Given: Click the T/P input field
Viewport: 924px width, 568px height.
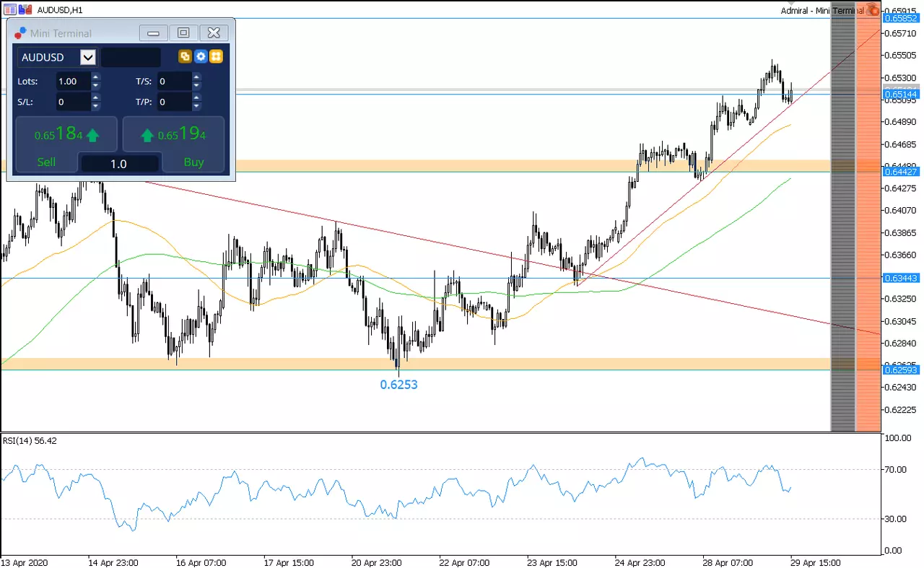Looking at the screenshot, I should tap(174, 102).
